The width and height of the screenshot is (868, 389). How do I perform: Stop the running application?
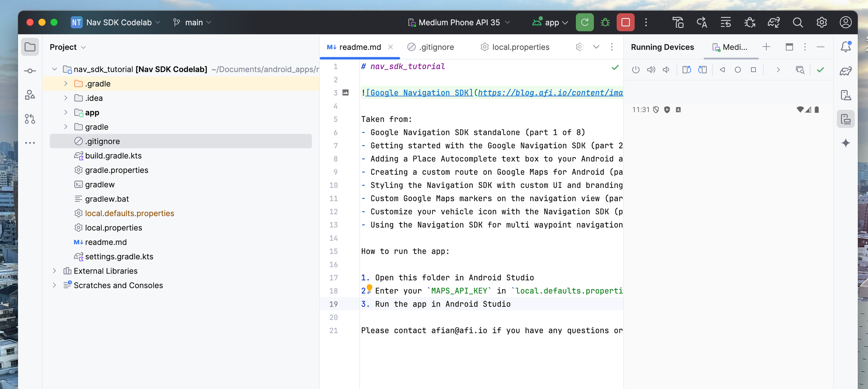click(625, 22)
